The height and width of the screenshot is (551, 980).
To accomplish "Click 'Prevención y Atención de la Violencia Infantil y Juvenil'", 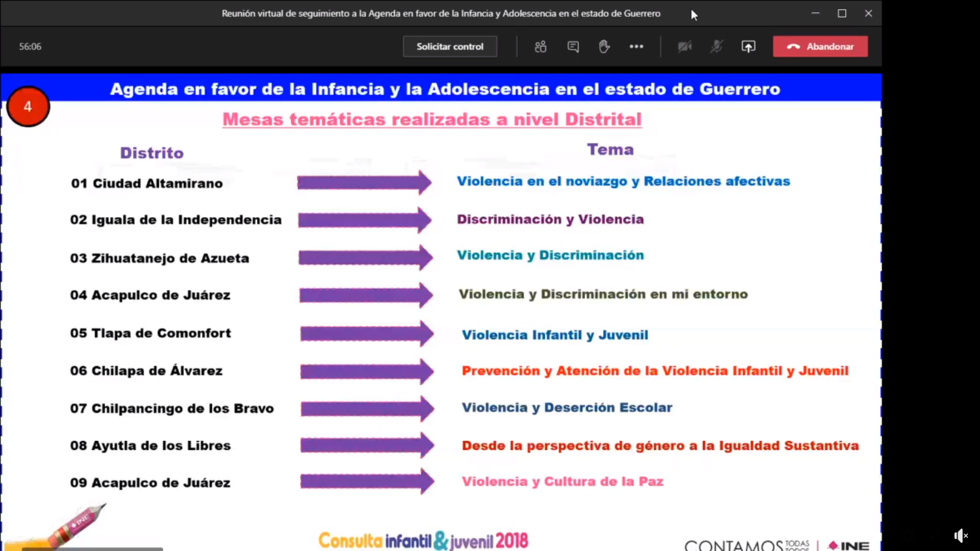I will click(655, 371).
